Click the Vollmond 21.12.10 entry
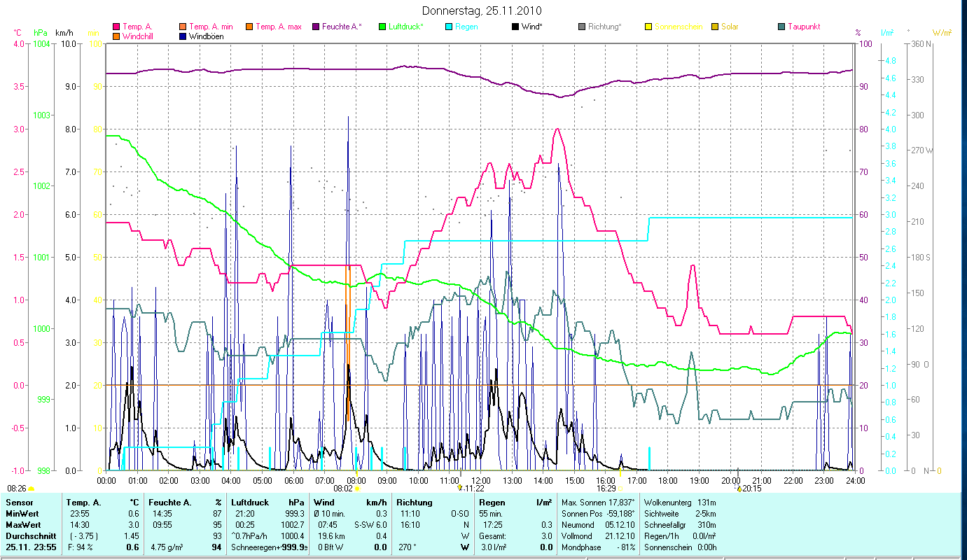Image resolution: width=967 pixels, height=560 pixels. click(x=598, y=536)
